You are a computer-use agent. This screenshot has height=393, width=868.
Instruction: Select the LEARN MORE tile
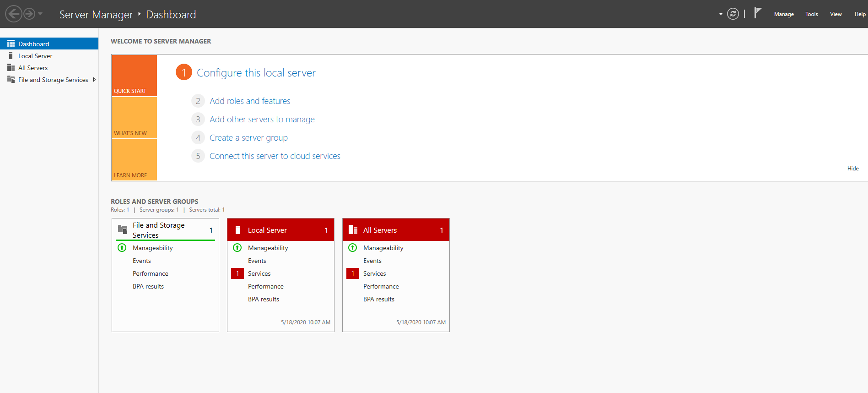135,160
